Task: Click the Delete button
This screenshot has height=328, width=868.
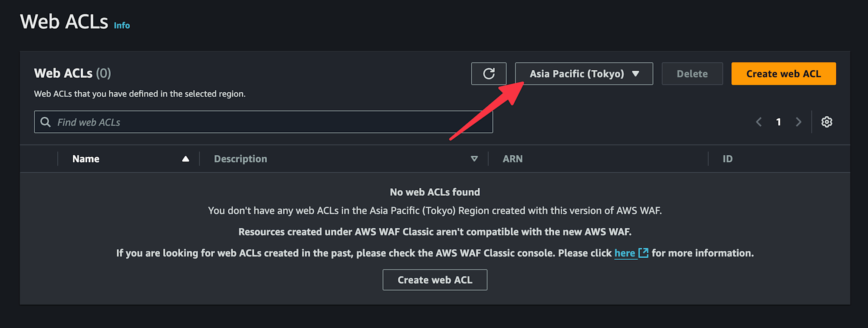Action: pos(692,74)
